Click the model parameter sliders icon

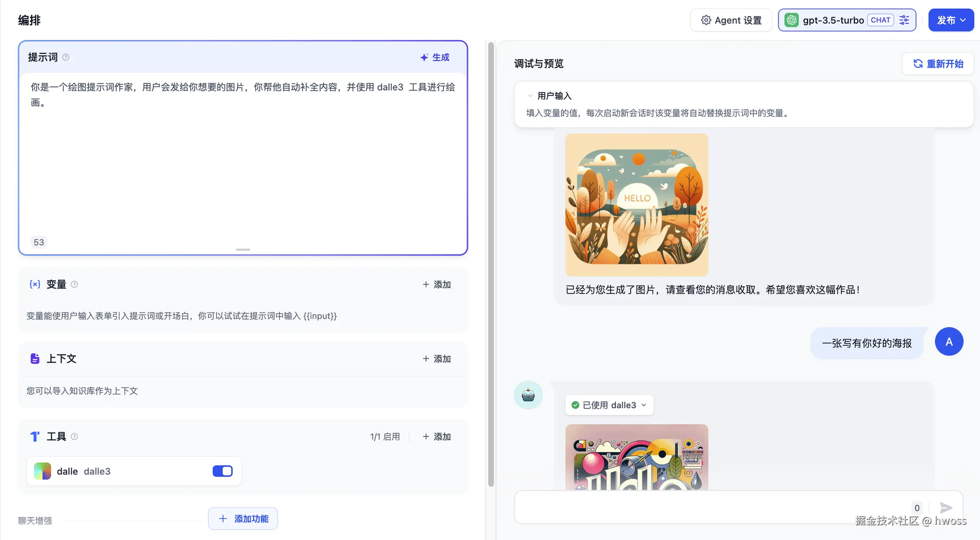click(x=904, y=20)
